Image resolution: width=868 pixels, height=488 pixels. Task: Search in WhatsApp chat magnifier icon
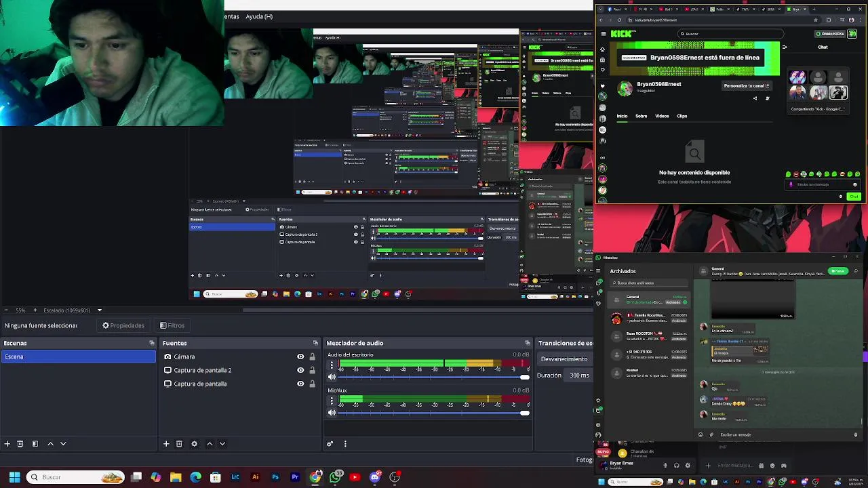(x=856, y=271)
